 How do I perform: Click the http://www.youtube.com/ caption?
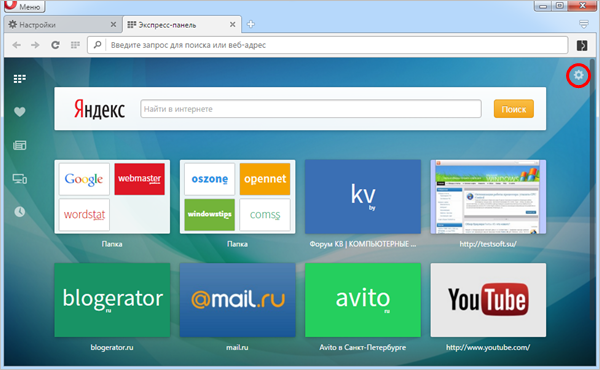click(x=488, y=347)
